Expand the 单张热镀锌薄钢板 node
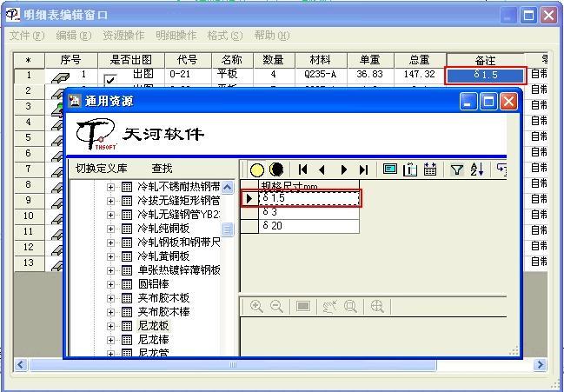The image size is (564, 392). [x=110, y=270]
